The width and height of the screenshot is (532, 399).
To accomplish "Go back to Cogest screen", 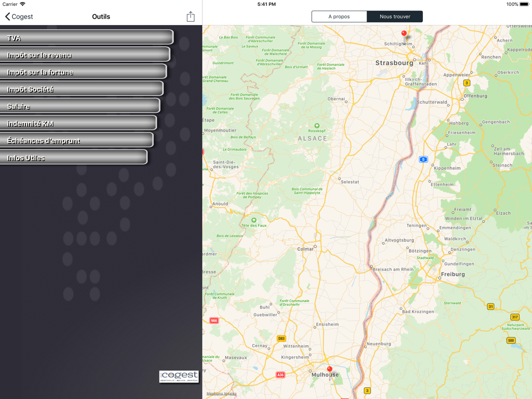I will point(19,16).
